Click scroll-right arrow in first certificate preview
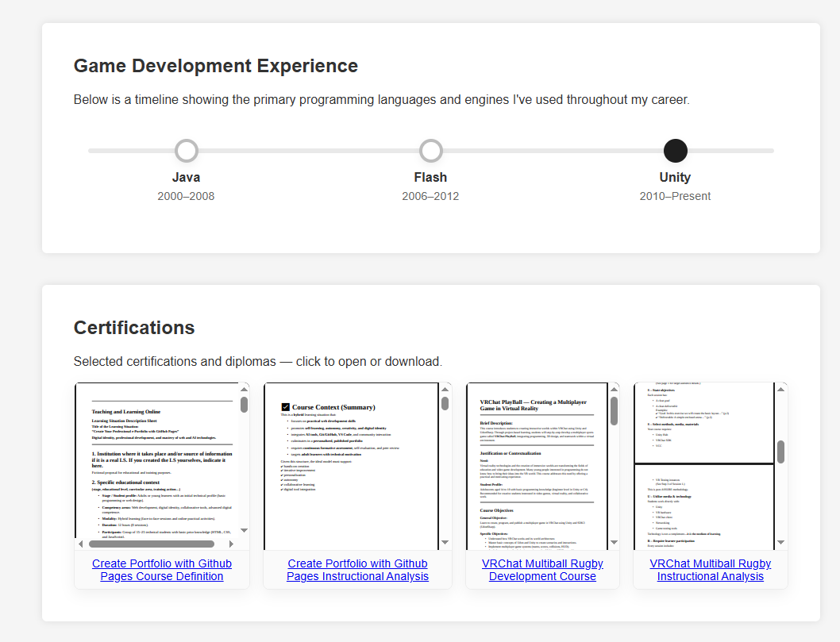The image size is (840, 642). click(x=231, y=544)
